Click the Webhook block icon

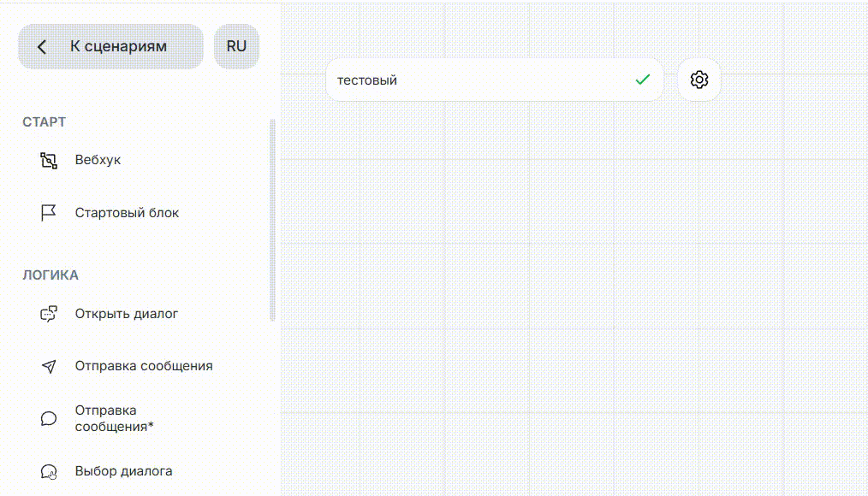click(x=49, y=160)
